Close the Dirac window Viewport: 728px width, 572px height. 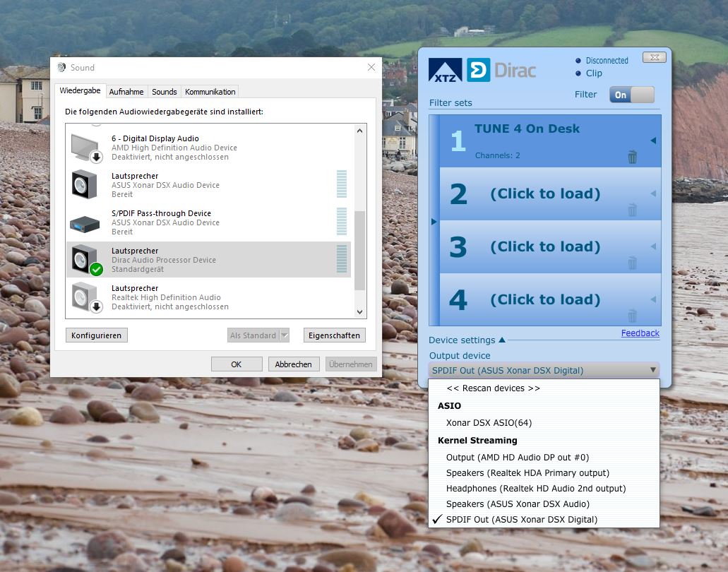(654, 57)
